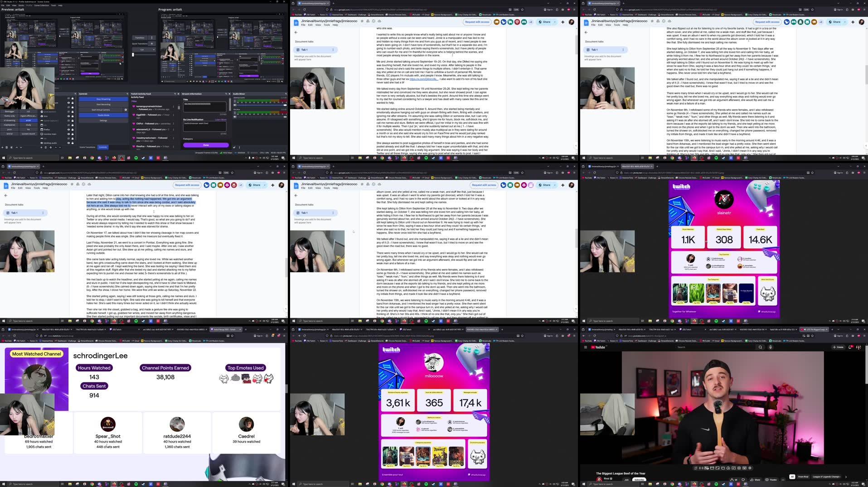This screenshot has width=868, height=487.
Task: Open the Tools menu in Google Docs
Action: [327, 25]
